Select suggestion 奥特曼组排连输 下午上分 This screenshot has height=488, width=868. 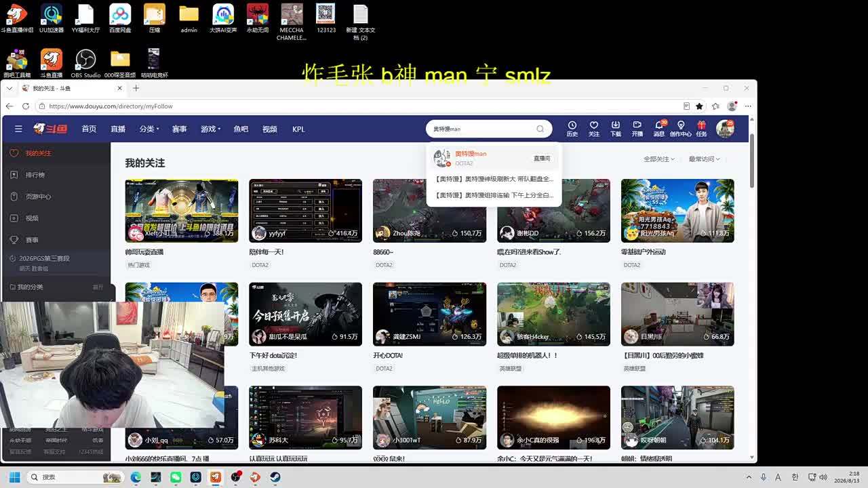click(494, 195)
